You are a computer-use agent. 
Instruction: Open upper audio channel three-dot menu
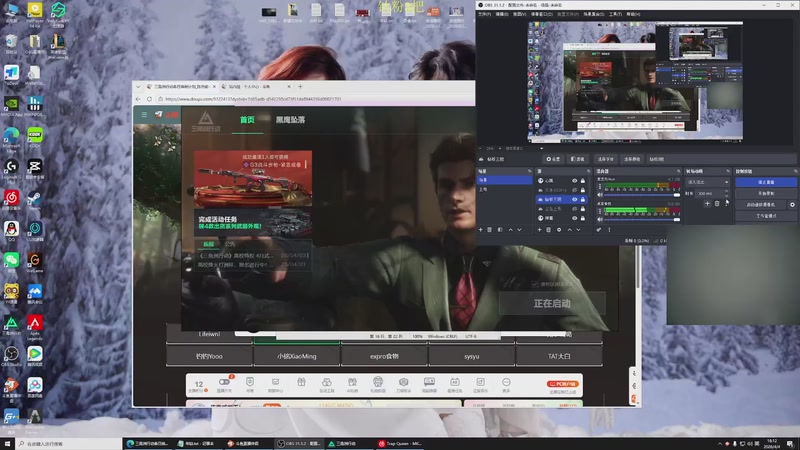600,187
